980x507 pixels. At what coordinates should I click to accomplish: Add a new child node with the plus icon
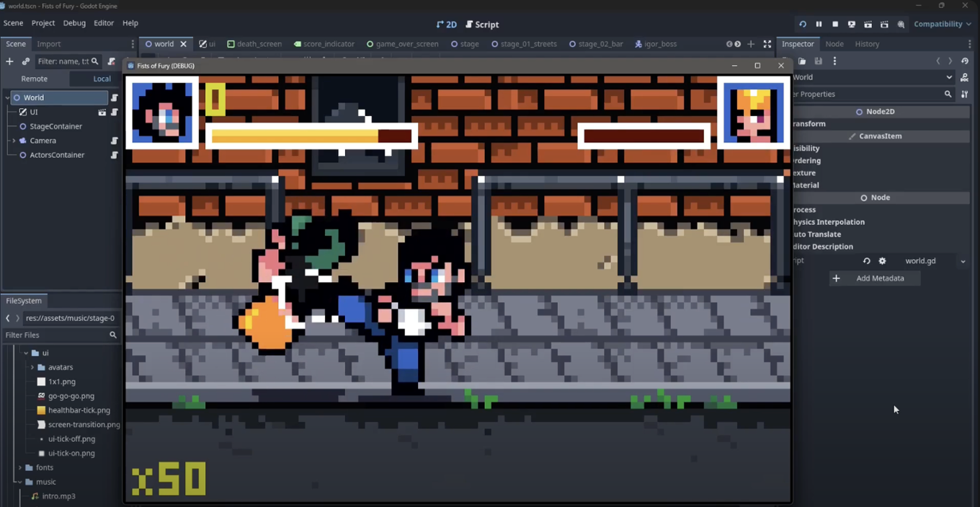[9, 61]
